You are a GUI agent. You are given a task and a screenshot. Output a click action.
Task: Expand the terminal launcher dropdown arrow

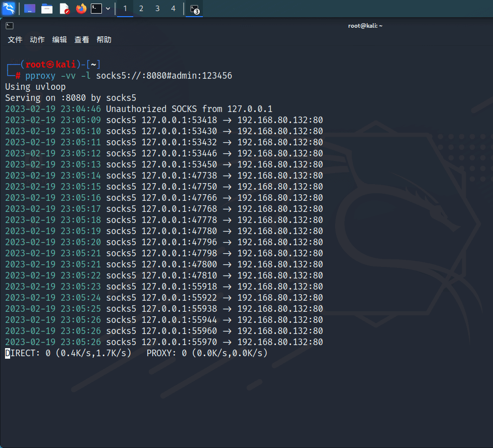pyautogui.click(x=108, y=9)
